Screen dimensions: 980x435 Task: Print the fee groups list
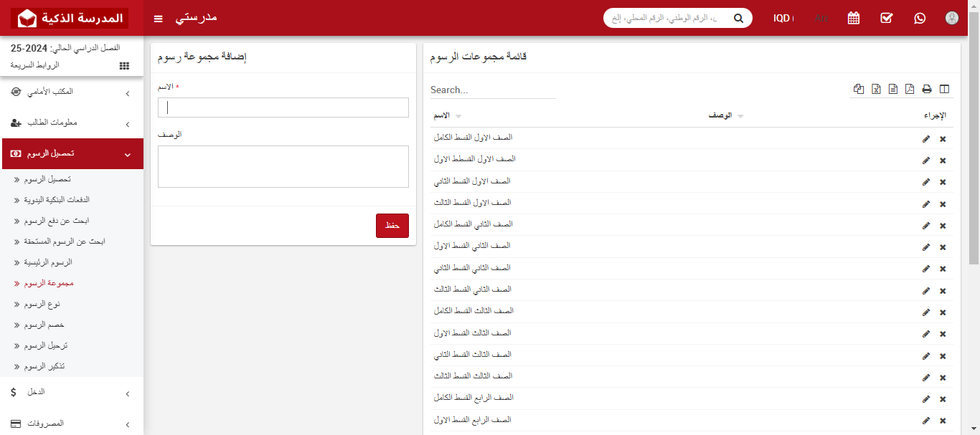tap(927, 88)
